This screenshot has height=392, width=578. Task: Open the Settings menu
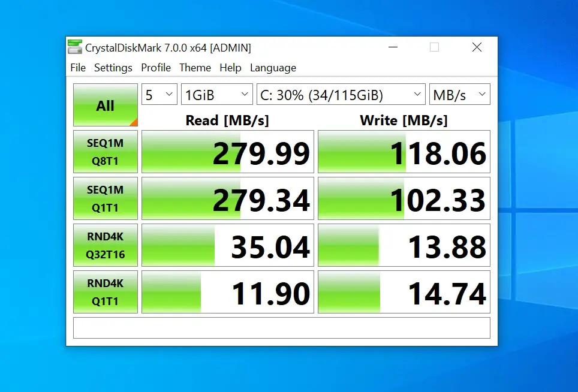click(x=113, y=68)
